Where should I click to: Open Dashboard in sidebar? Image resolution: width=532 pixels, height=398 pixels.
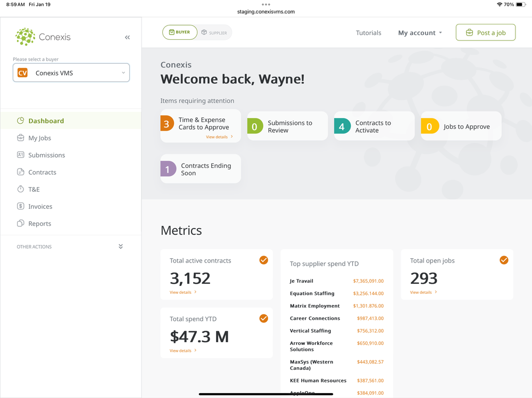coord(71,121)
